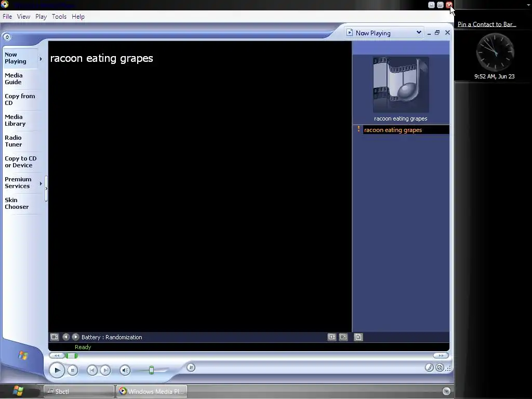Screen dimensions: 532x399
Task: Open Premium Services in the sidebar
Action: 20,182
